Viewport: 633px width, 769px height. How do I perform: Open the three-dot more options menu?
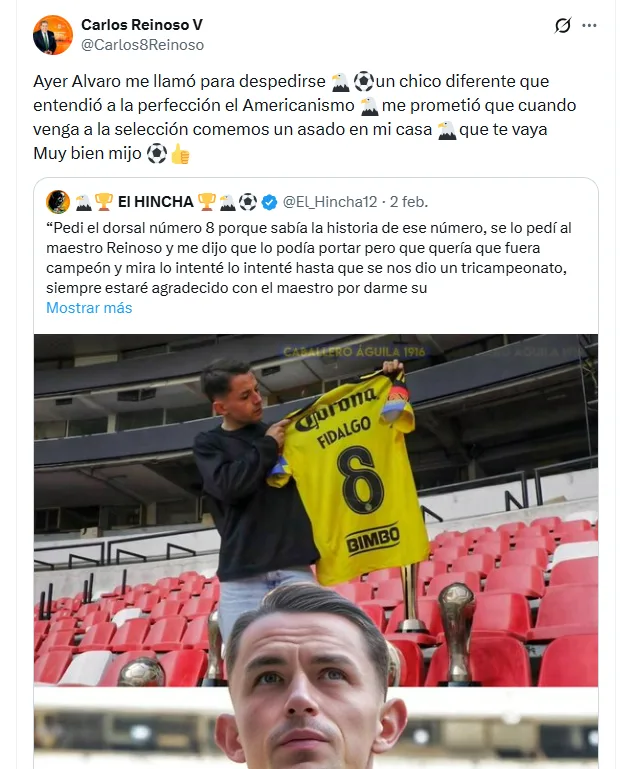coord(589,26)
